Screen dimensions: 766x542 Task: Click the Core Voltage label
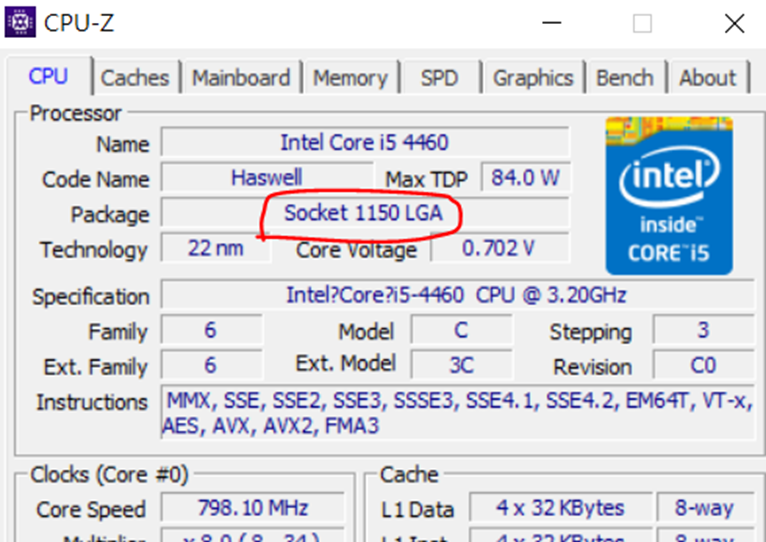(x=356, y=250)
